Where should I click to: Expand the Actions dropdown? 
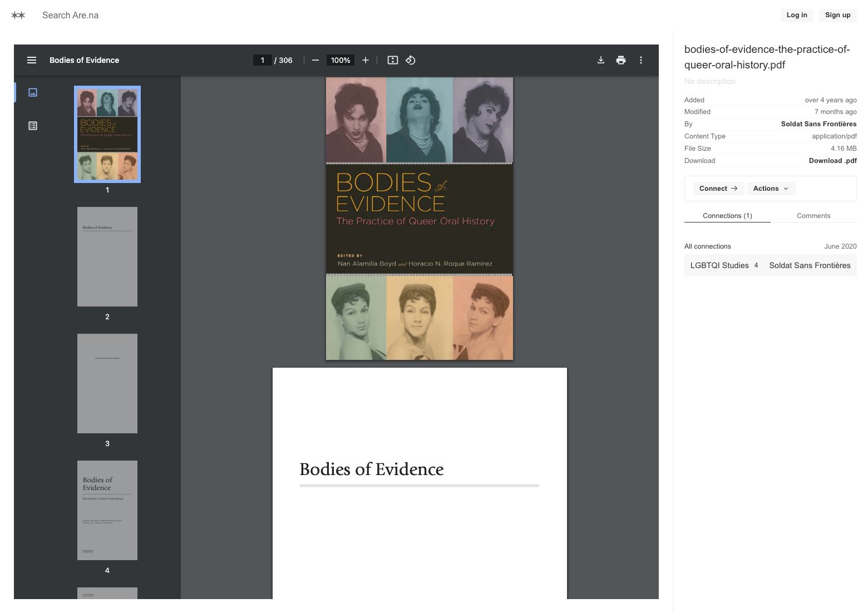tap(771, 189)
